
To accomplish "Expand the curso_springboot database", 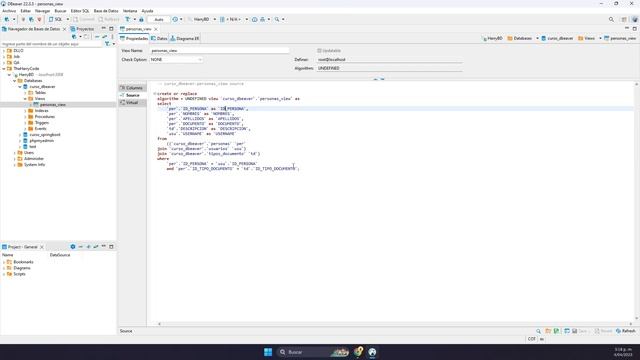I will tap(20, 134).
